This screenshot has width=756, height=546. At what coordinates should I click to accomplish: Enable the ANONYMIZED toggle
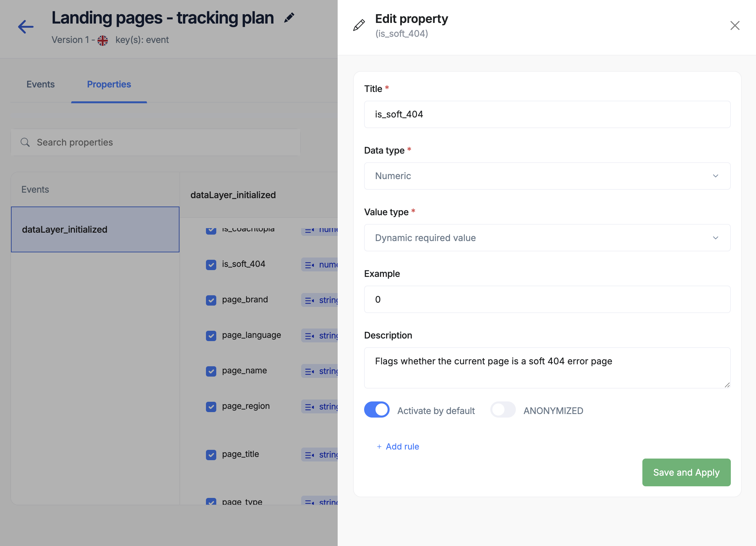click(x=503, y=410)
